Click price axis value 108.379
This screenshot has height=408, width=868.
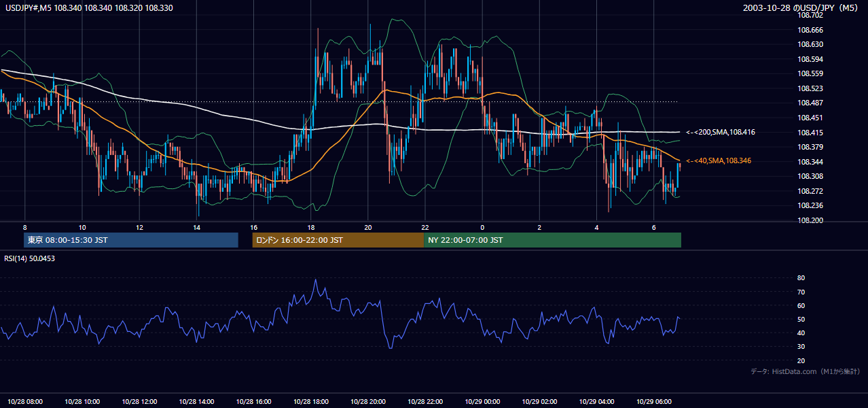pyautogui.click(x=810, y=147)
